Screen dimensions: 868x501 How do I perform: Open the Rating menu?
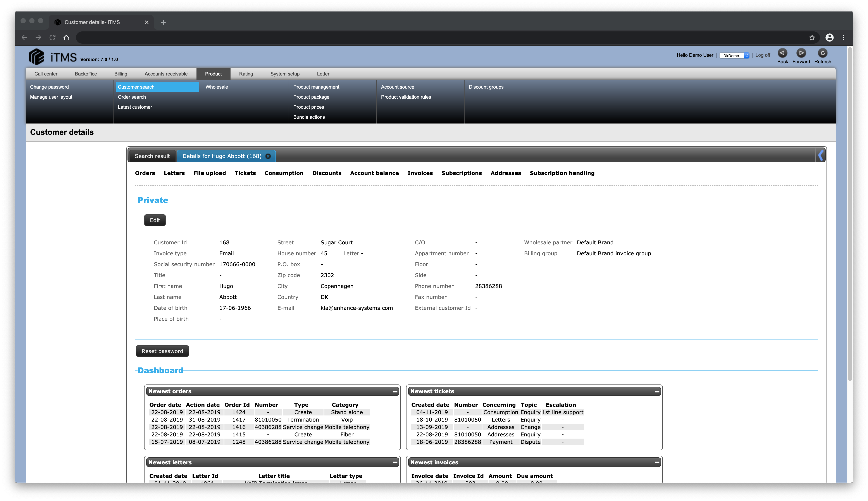click(x=246, y=74)
